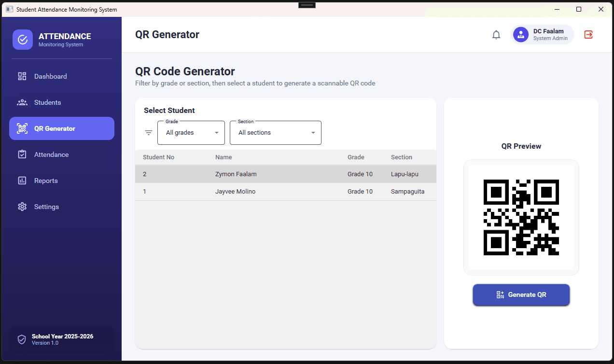
Task: Click the QR code preview image
Action: click(521, 217)
